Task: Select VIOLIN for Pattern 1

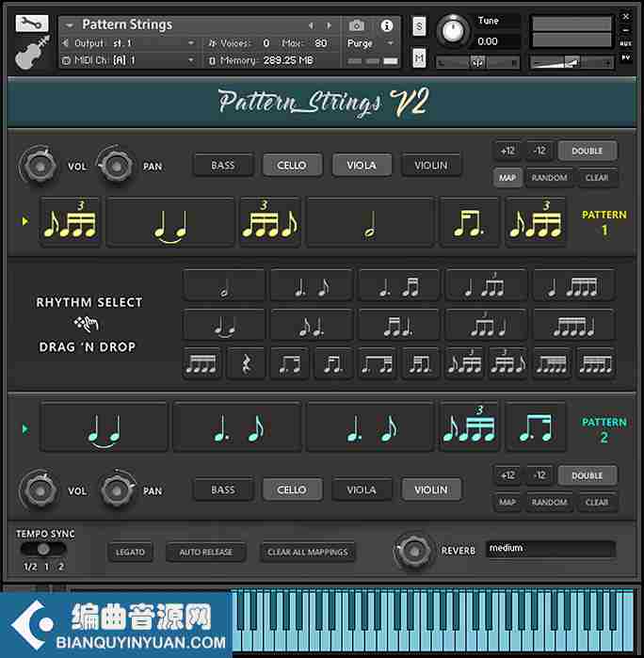Action: coord(431,165)
